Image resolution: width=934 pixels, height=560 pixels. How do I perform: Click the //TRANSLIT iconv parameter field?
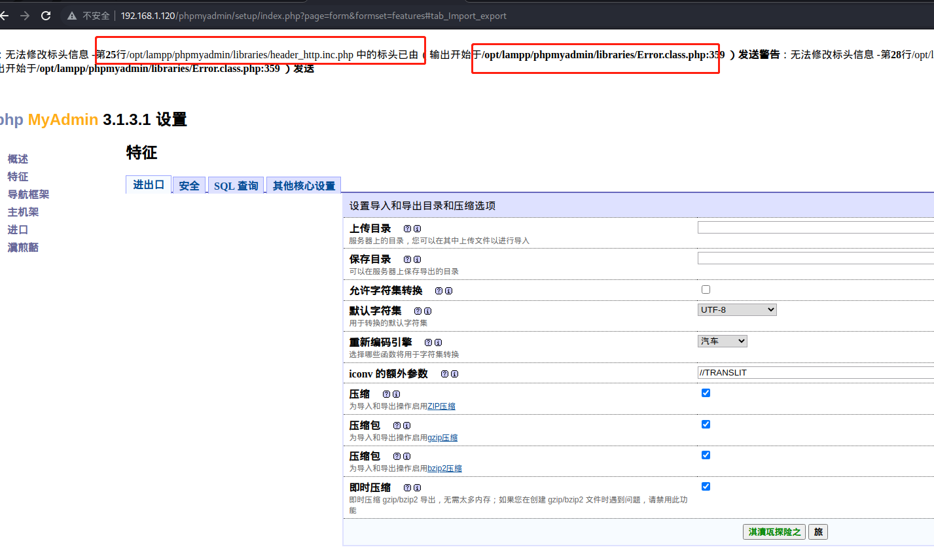pyautogui.click(x=816, y=372)
